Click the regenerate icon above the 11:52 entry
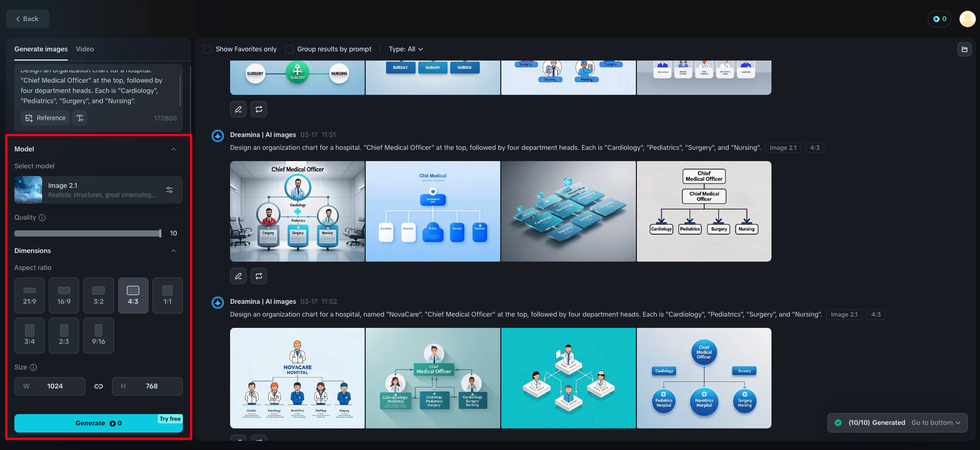This screenshot has width=980, height=450. click(259, 276)
